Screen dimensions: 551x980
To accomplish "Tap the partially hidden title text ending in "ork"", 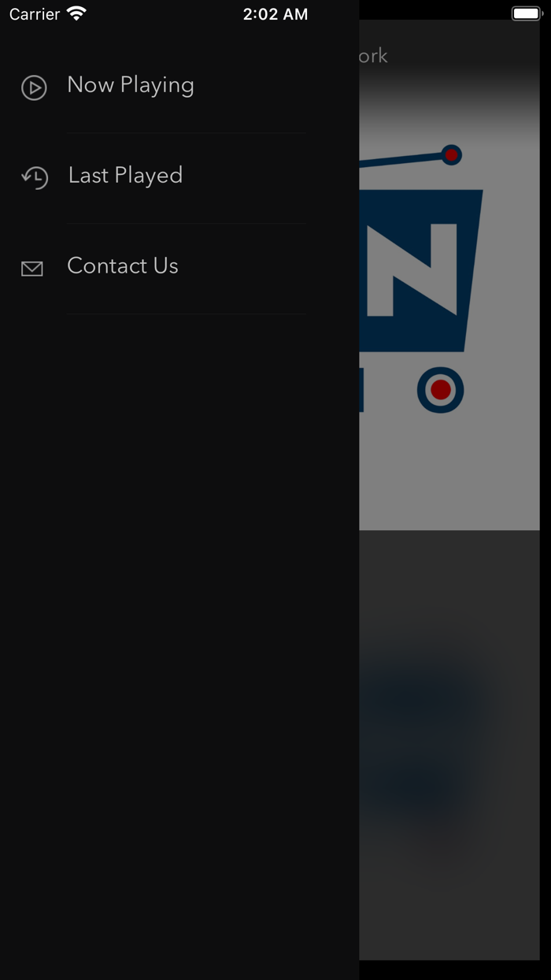I will pyautogui.click(x=374, y=56).
